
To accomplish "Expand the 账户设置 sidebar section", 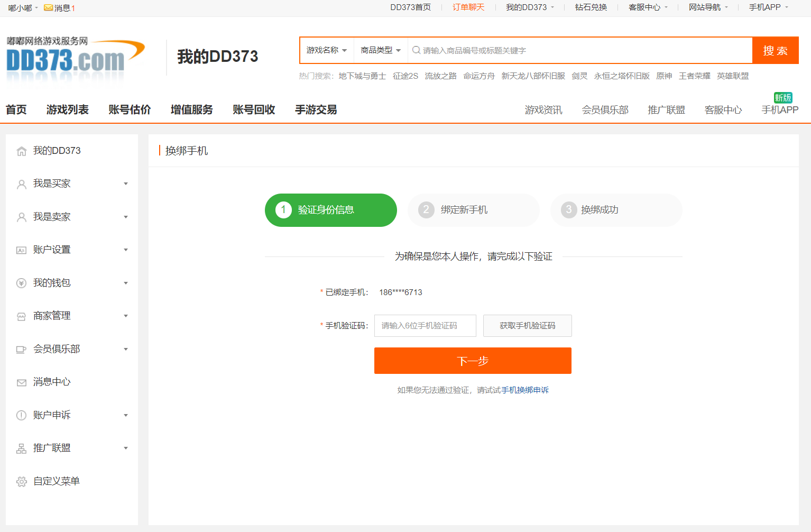I will (72, 250).
